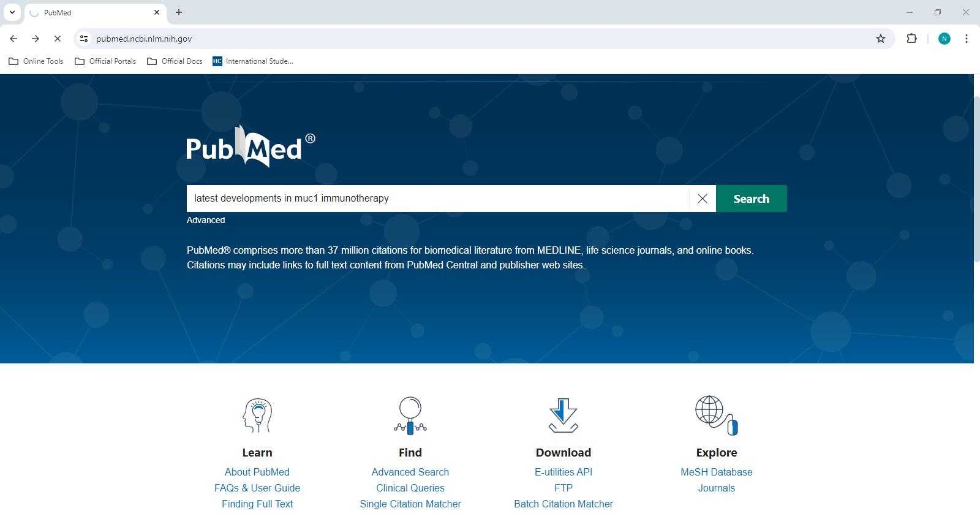Click the Find heading
Image resolution: width=980 pixels, height=527 pixels.
410,452
